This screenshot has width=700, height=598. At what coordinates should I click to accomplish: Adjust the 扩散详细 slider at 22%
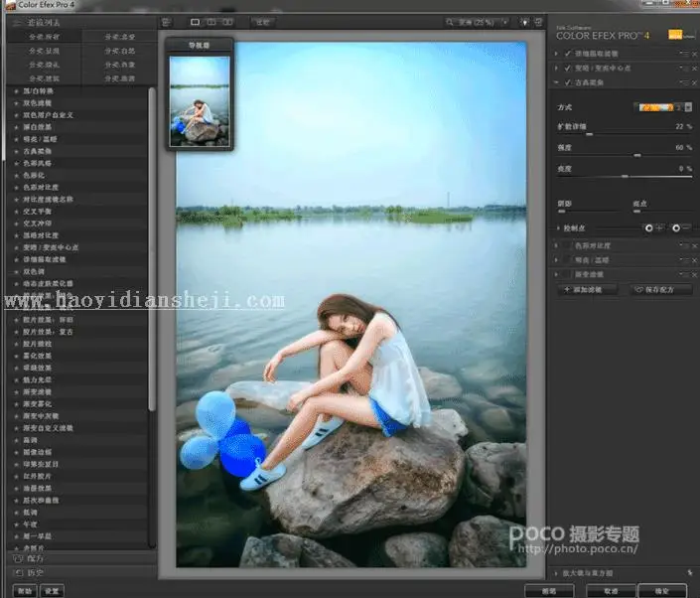point(589,134)
